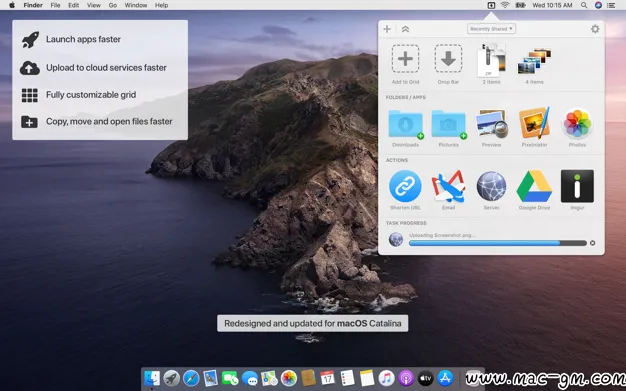
Task: Open the Apple menu
Action: coord(12,5)
